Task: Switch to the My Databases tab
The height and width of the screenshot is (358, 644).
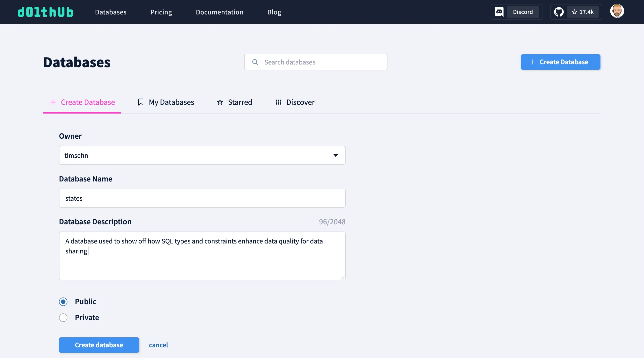Action: (x=171, y=102)
